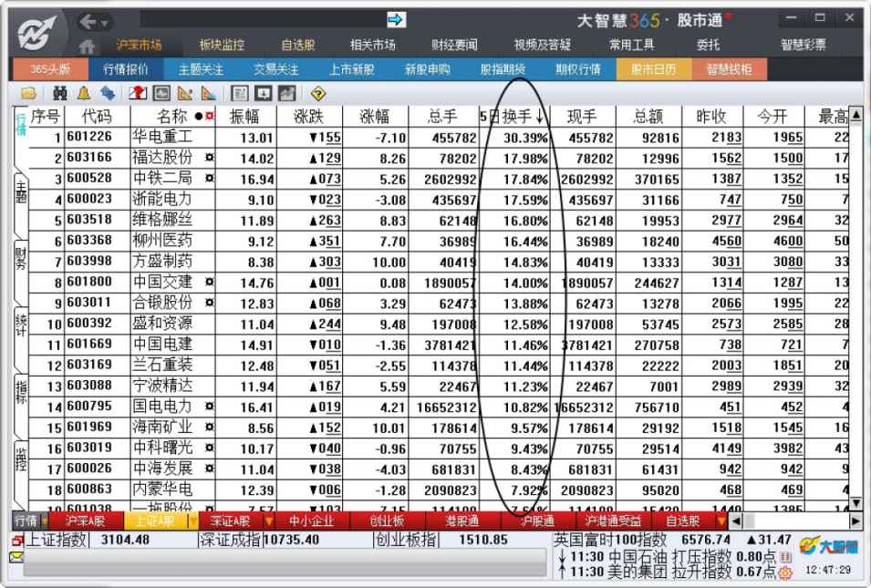Viewport: 871px width, 588px height.
Task: Select 创业板 bottom tab
Action: (388, 521)
